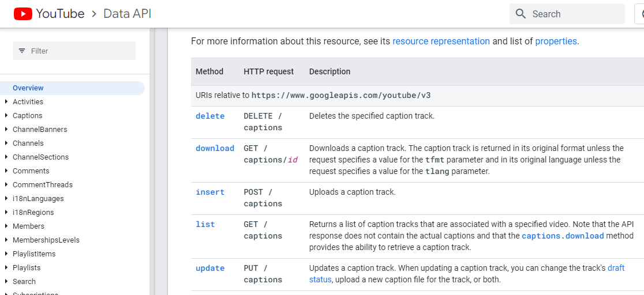This screenshot has width=644, height=295.
Task: Expand the CommentThreads section arrow
Action: pyautogui.click(x=6, y=184)
